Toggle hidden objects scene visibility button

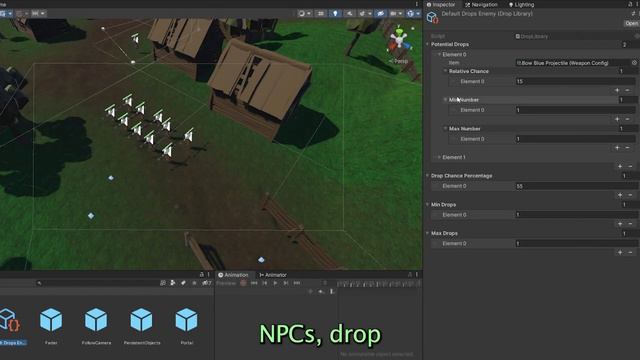pos(380,13)
